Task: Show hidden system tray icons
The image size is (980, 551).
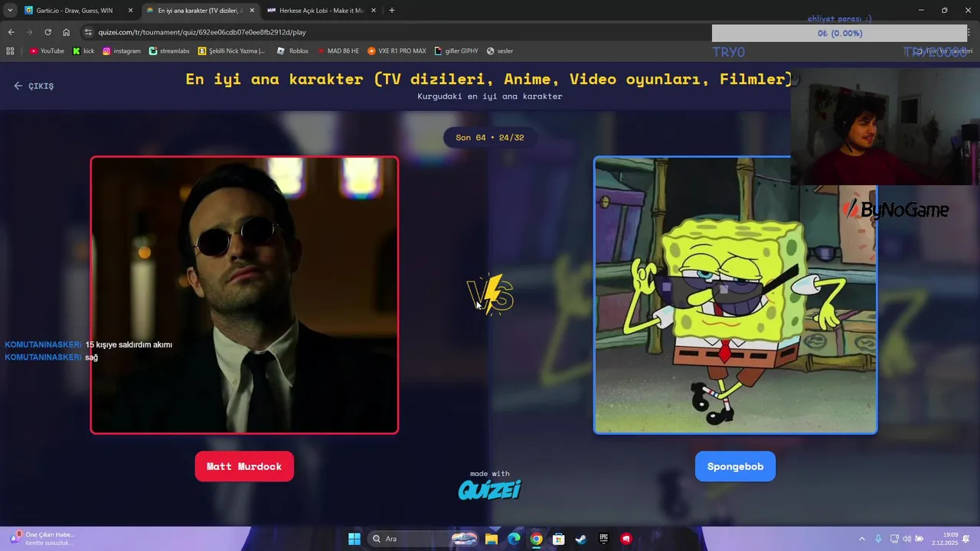Action: tap(862, 539)
